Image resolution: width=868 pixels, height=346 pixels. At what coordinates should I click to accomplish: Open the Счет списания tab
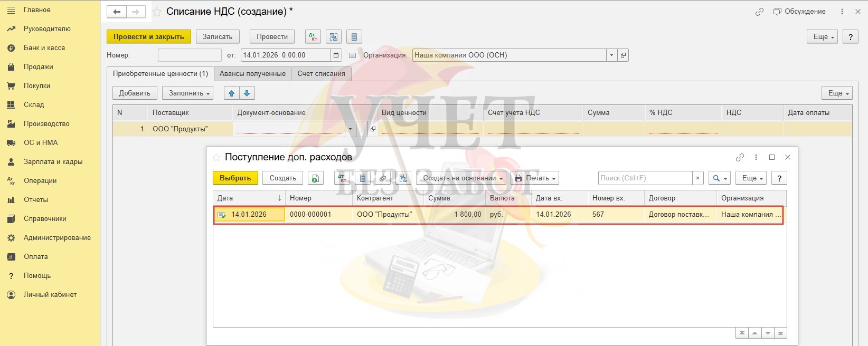[x=321, y=74]
